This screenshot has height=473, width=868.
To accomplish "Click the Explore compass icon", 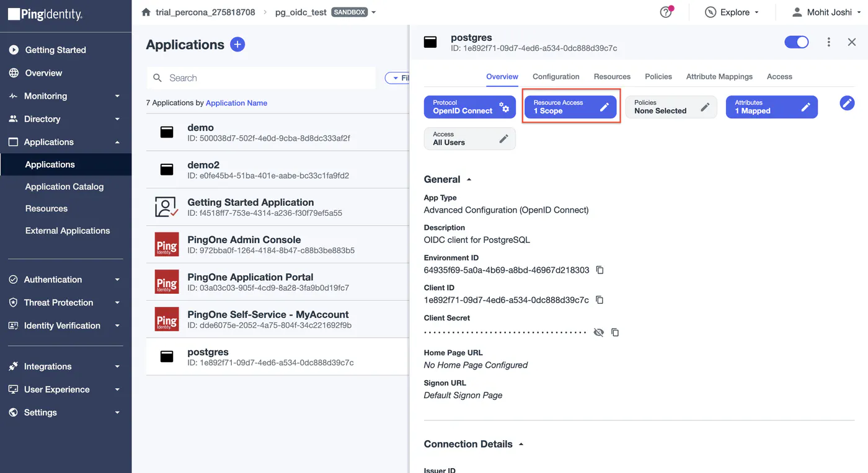I will pyautogui.click(x=711, y=12).
